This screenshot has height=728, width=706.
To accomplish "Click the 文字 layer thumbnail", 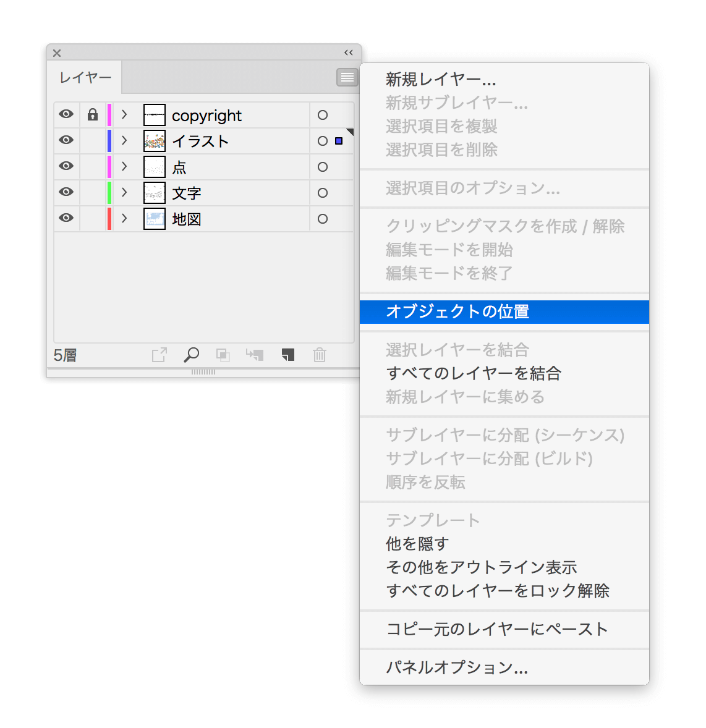I will pyautogui.click(x=154, y=193).
